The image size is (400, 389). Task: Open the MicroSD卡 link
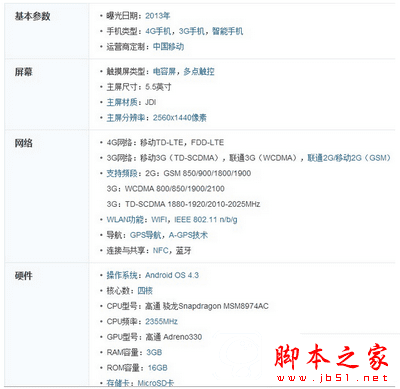point(156,383)
